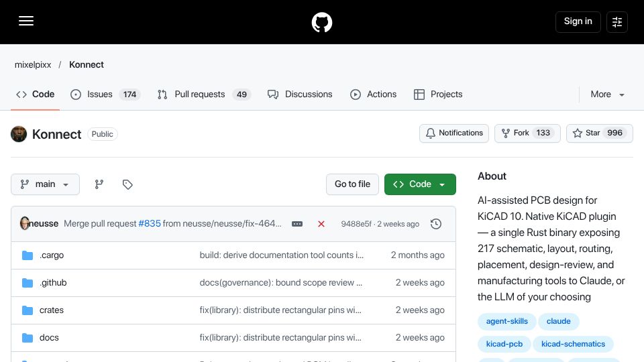644x362 pixels.
Task: Expand commit message ellipsis button
Action: coord(297,224)
